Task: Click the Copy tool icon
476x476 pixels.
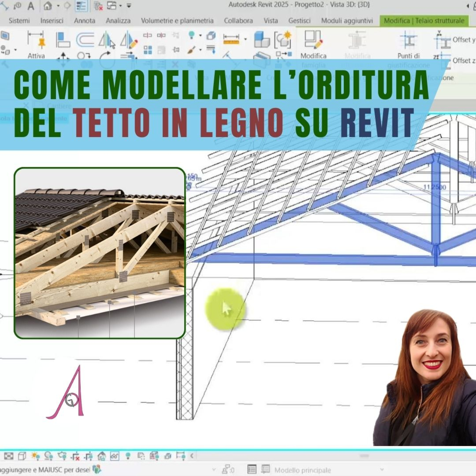Action: point(84,56)
